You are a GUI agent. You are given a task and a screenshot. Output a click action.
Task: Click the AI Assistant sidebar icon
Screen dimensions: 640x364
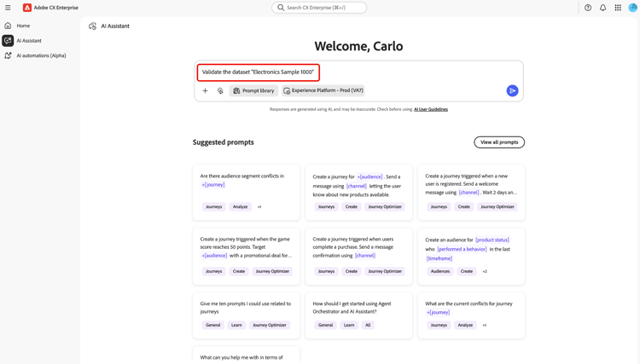pyautogui.click(x=8, y=40)
